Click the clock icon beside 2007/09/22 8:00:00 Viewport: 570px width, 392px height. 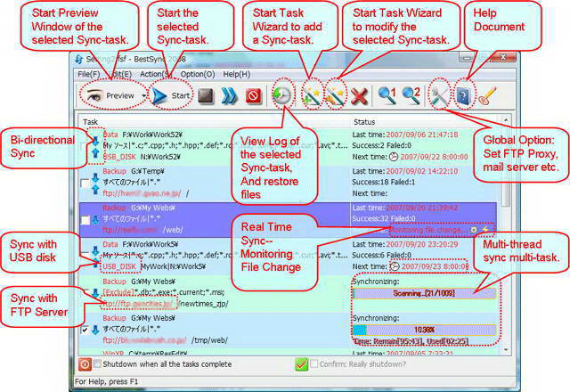click(x=394, y=157)
